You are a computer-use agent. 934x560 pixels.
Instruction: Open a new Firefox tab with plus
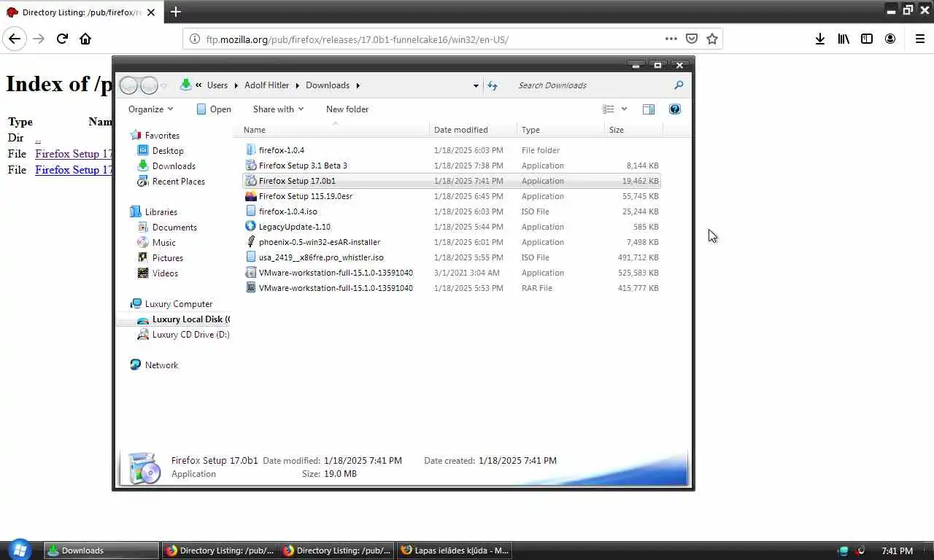[x=175, y=12]
